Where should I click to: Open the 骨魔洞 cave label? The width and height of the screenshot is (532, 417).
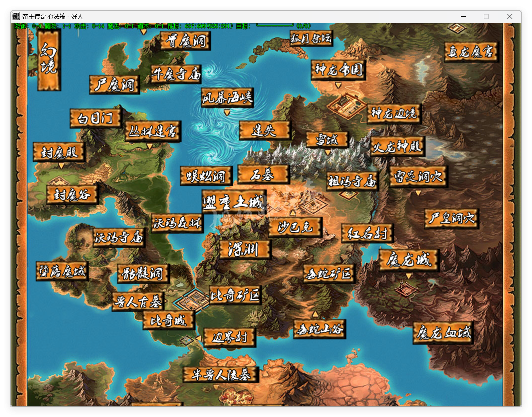[185, 41]
